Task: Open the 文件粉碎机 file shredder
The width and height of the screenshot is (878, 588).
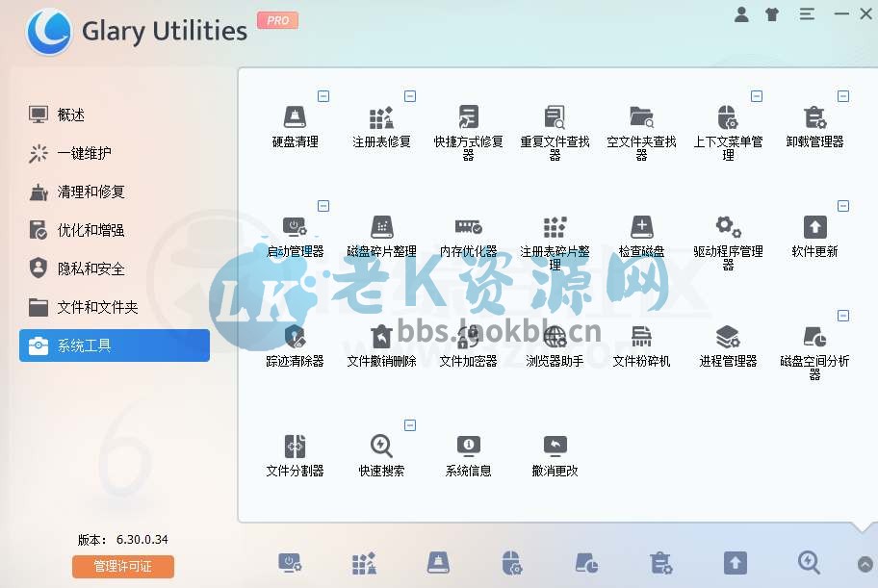Action: [x=641, y=346]
